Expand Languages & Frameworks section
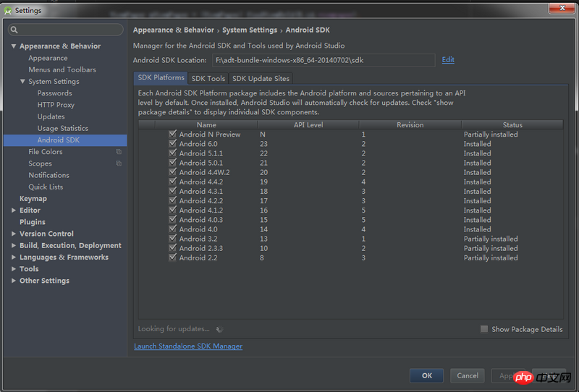The height and width of the screenshot is (392, 579). click(14, 257)
